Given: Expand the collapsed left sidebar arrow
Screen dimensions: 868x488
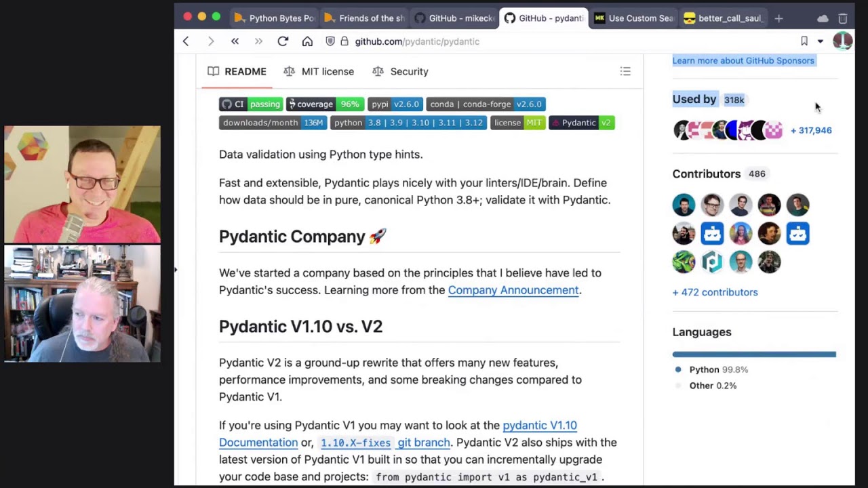Looking at the screenshot, I should coord(175,269).
